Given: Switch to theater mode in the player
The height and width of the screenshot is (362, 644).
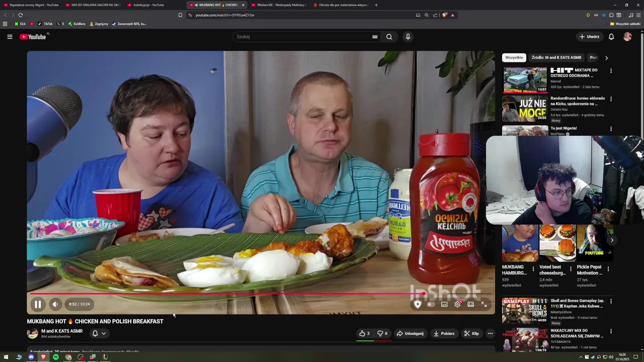Looking at the screenshot, I should pos(471,304).
